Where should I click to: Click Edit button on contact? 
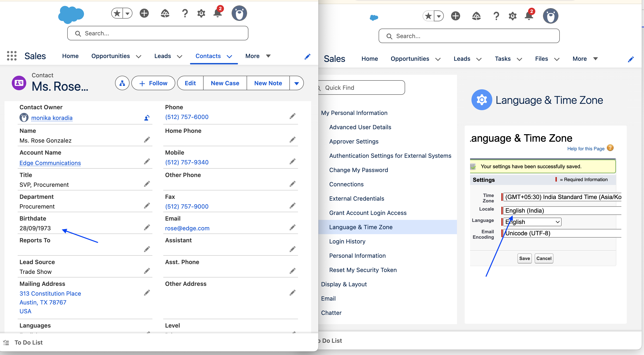point(190,83)
